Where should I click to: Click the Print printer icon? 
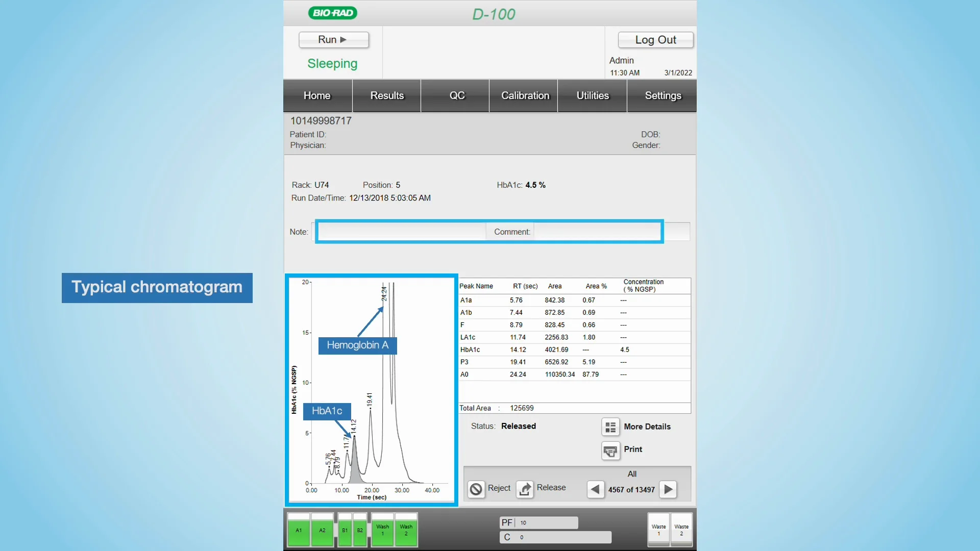610,450
